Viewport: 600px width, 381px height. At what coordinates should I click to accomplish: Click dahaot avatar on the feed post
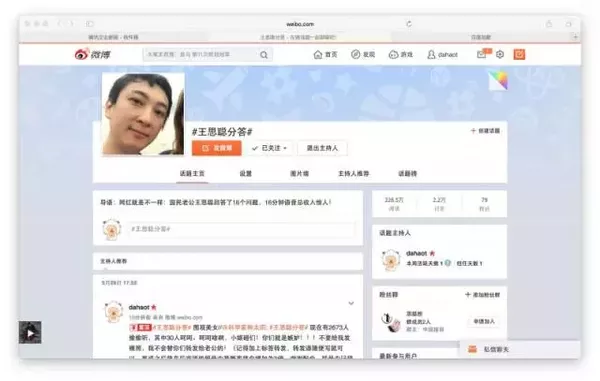click(113, 312)
